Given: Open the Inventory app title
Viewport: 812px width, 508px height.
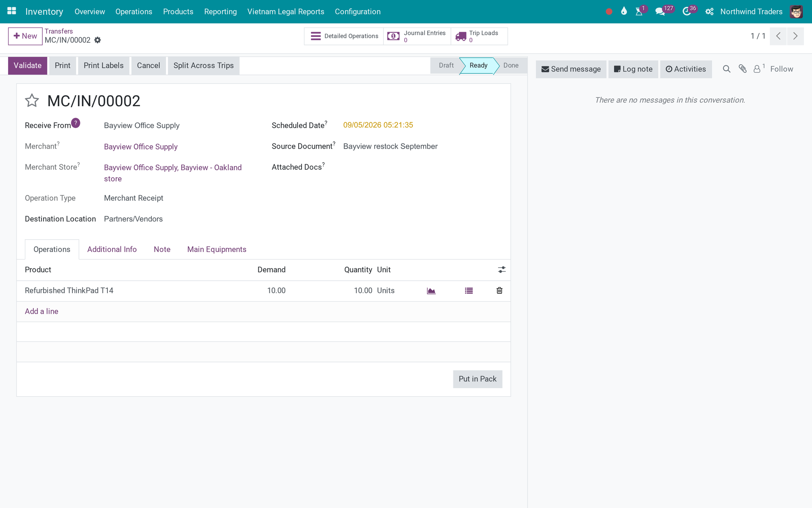Looking at the screenshot, I should (x=44, y=11).
